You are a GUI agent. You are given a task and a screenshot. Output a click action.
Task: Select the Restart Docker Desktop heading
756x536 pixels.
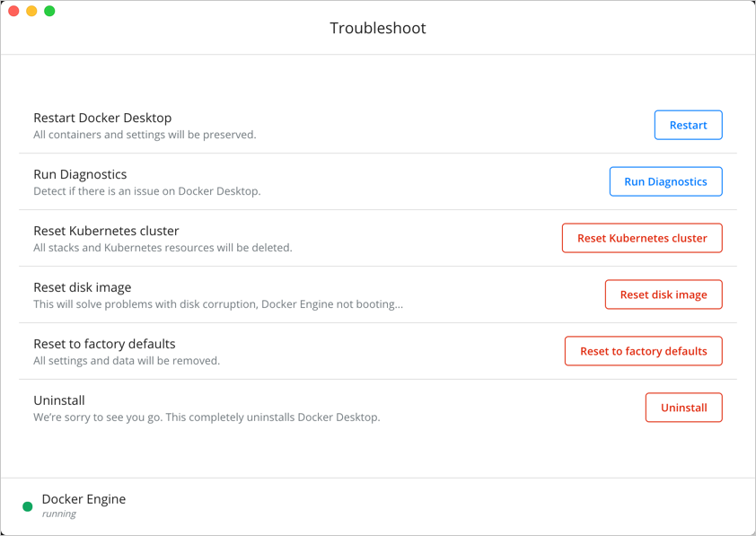point(102,118)
